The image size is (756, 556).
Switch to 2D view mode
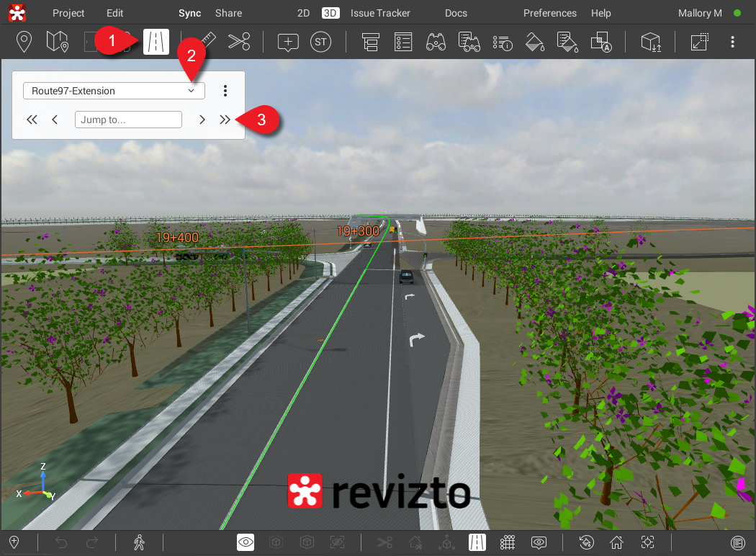point(305,13)
